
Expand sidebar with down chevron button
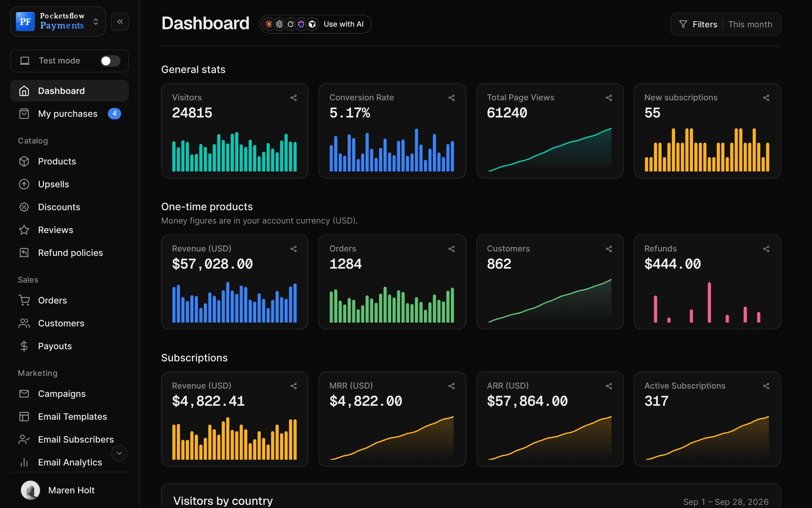coord(119,453)
